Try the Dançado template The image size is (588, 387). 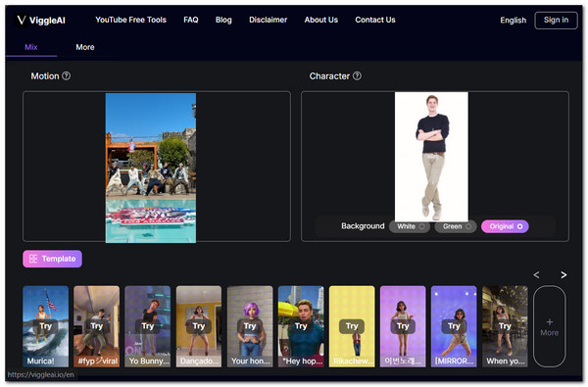click(x=199, y=326)
